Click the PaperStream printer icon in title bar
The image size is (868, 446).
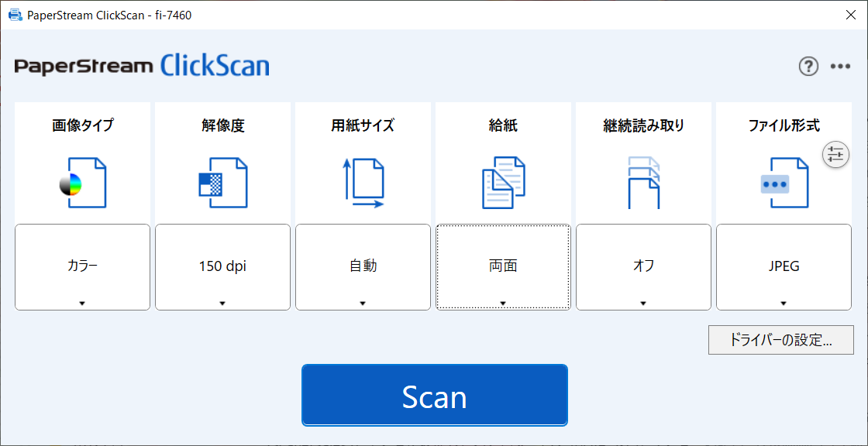(x=15, y=15)
